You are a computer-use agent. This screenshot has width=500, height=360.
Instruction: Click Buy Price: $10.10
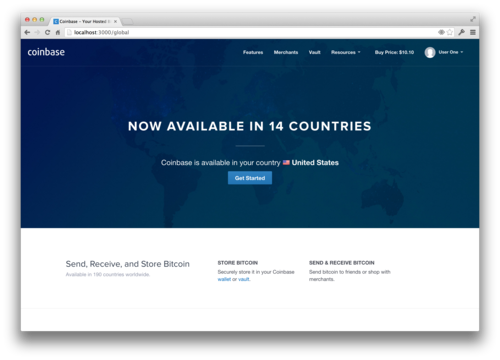tap(394, 52)
